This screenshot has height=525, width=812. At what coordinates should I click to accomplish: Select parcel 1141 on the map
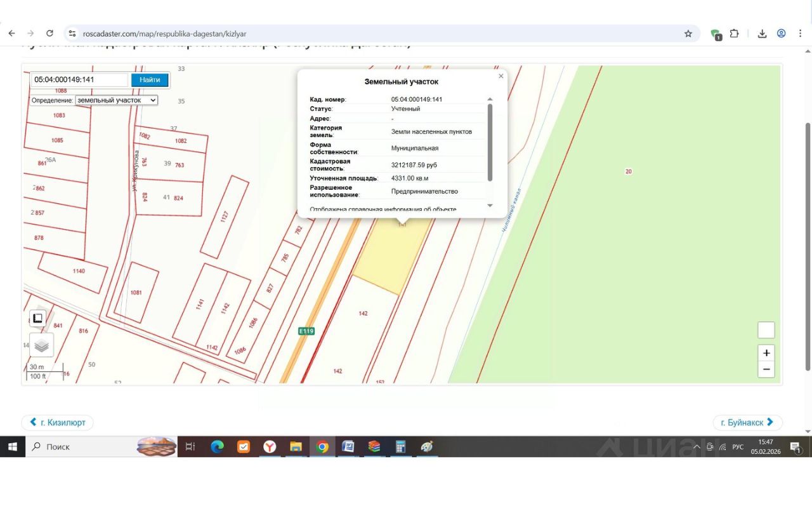coord(200,303)
